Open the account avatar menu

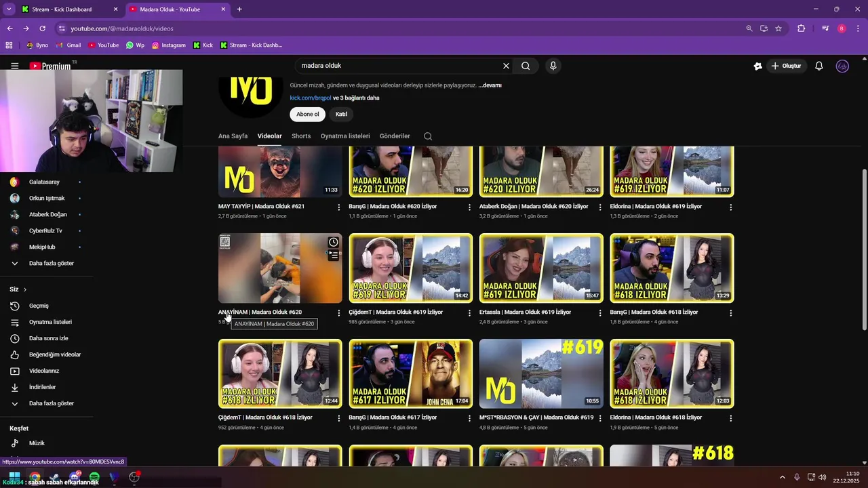[x=843, y=66]
